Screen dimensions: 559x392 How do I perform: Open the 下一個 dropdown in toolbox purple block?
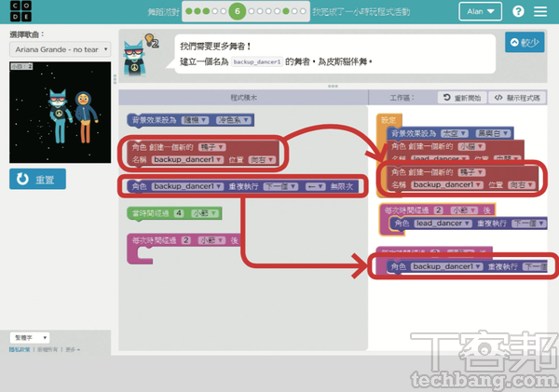(x=280, y=186)
